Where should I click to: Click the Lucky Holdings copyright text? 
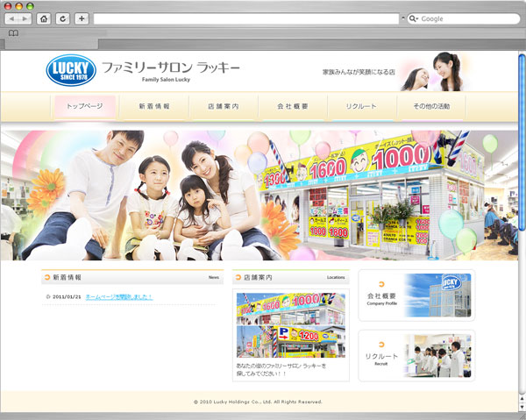click(x=258, y=402)
